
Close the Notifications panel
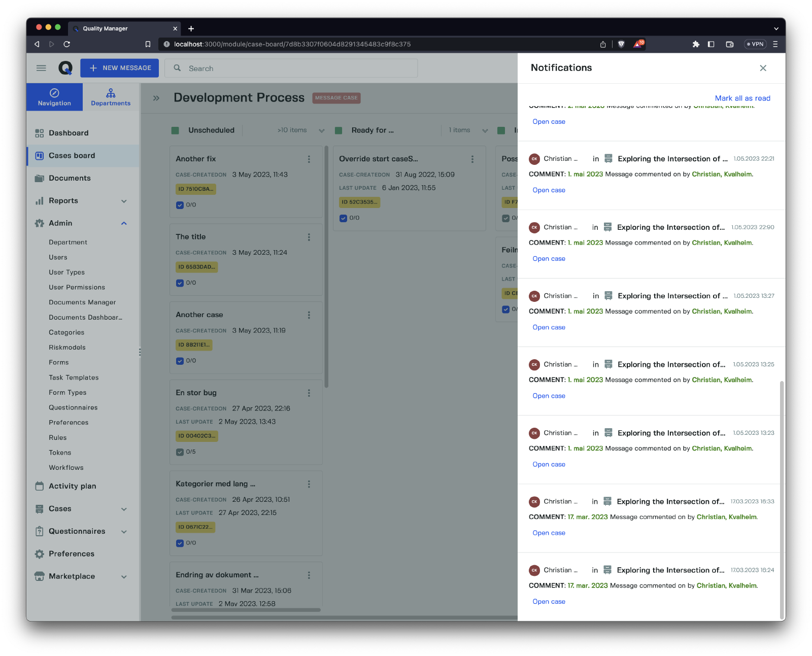763,68
